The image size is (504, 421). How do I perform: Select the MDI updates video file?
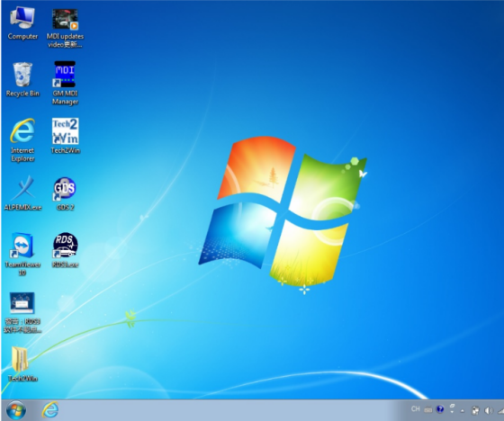65,28
